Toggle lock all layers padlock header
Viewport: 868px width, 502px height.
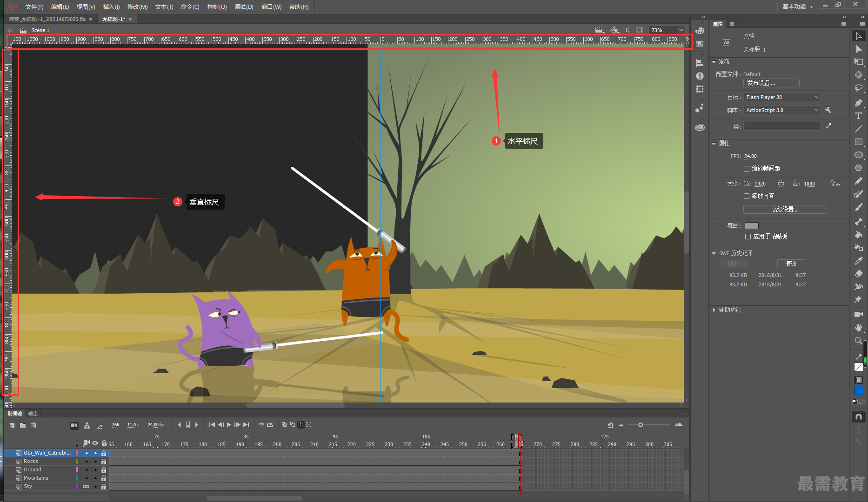104,443
